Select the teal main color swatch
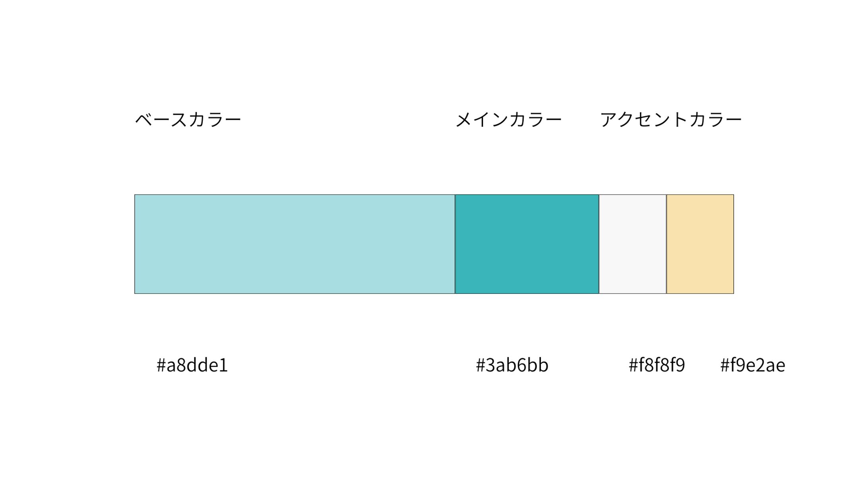 coord(527,244)
